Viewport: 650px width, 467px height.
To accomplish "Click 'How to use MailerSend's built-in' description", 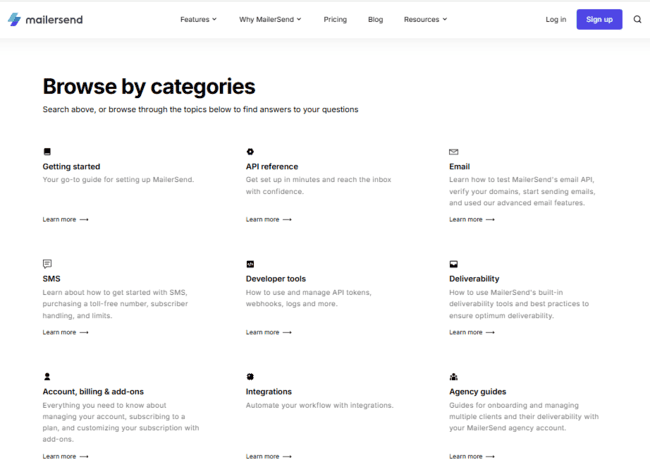I will point(519,304).
